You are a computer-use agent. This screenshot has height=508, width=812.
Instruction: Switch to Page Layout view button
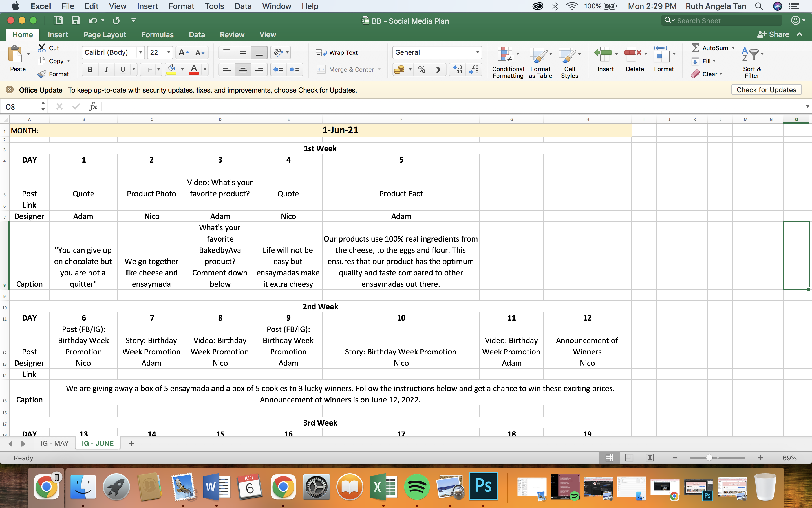pos(629,457)
